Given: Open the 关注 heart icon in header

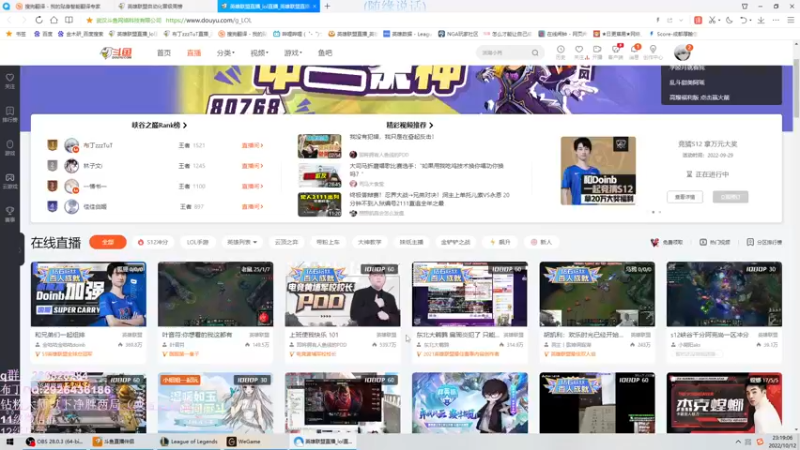Looking at the screenshot, I should 579,52.
